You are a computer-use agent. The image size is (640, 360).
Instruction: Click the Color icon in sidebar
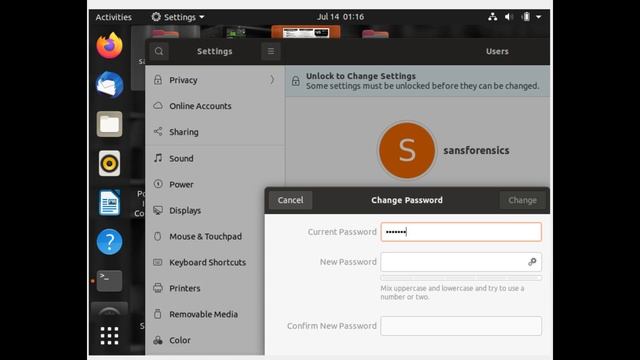[x=158, y=340]
